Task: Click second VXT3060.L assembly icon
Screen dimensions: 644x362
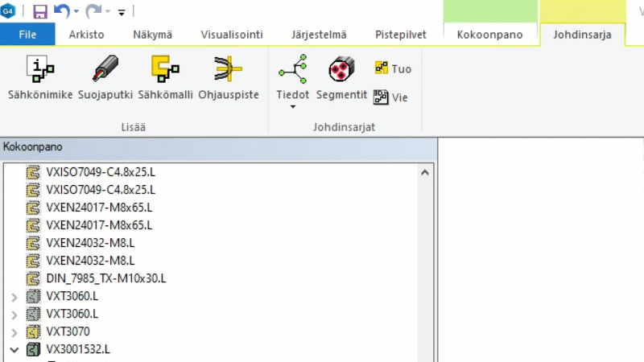Action: coord(33,314)
